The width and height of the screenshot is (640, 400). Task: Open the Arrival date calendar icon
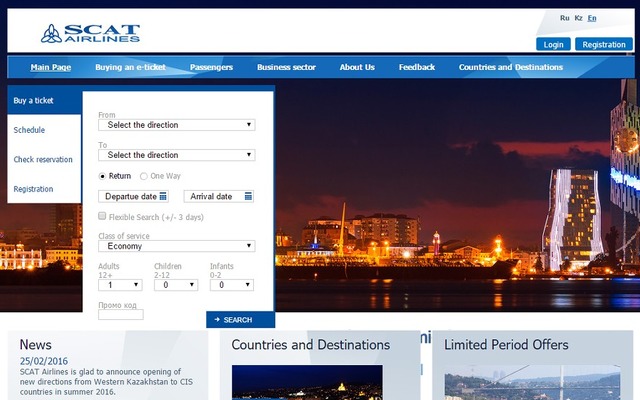tap(248, 196)
